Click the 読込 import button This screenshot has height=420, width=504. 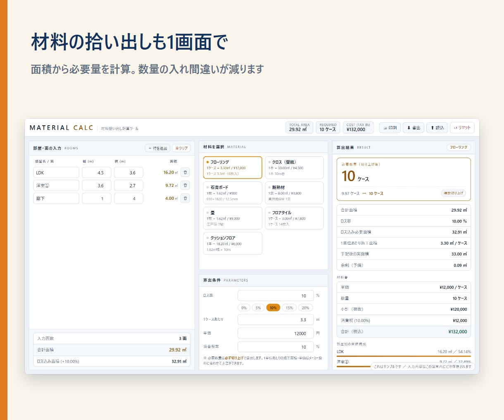[x=437, y=128]
